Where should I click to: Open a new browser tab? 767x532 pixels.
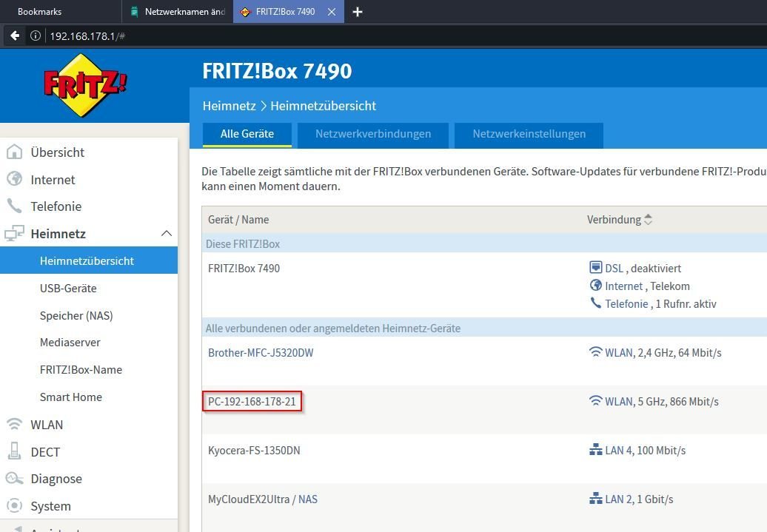[x=358, y=12]
